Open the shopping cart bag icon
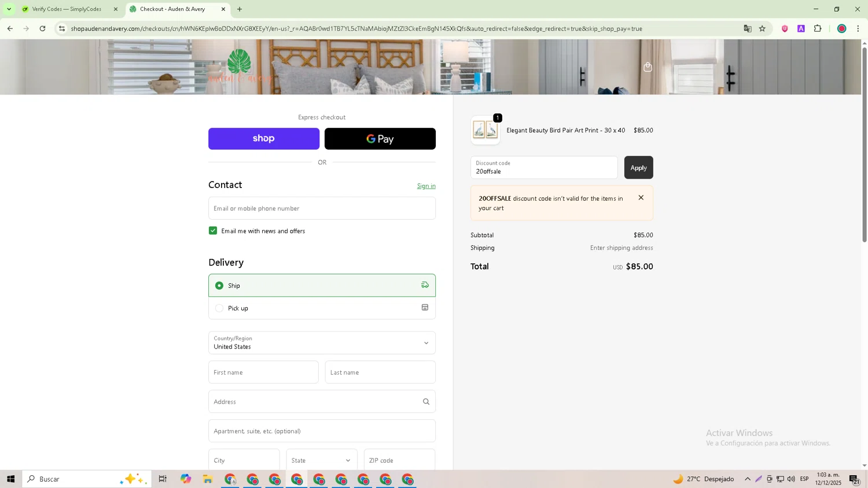 tap(648, 67)
